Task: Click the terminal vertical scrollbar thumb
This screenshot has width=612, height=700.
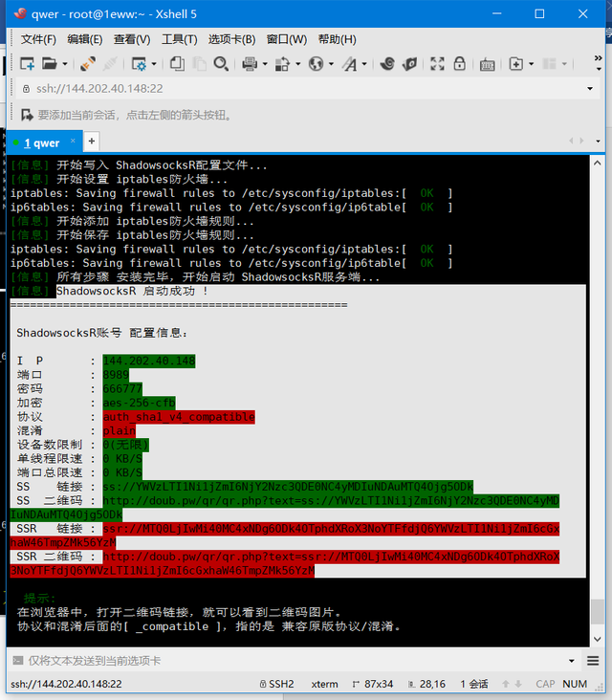Action: [x=598, y=612]
